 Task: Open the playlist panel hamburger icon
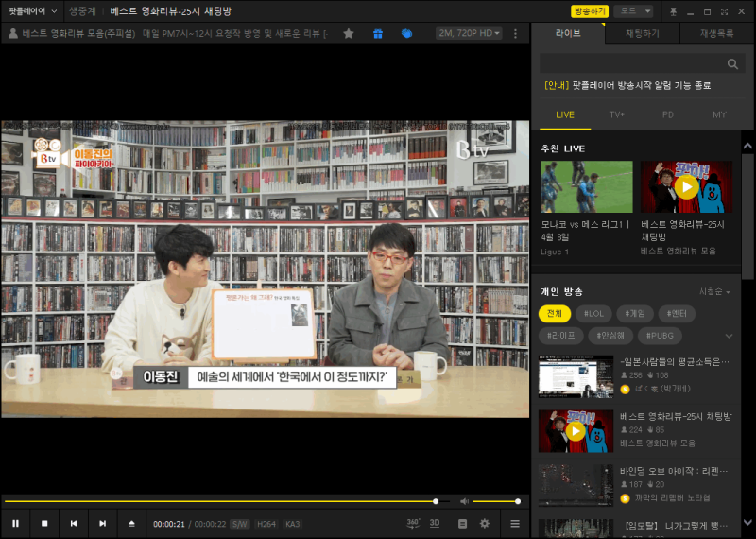click(x=515, y=523)
